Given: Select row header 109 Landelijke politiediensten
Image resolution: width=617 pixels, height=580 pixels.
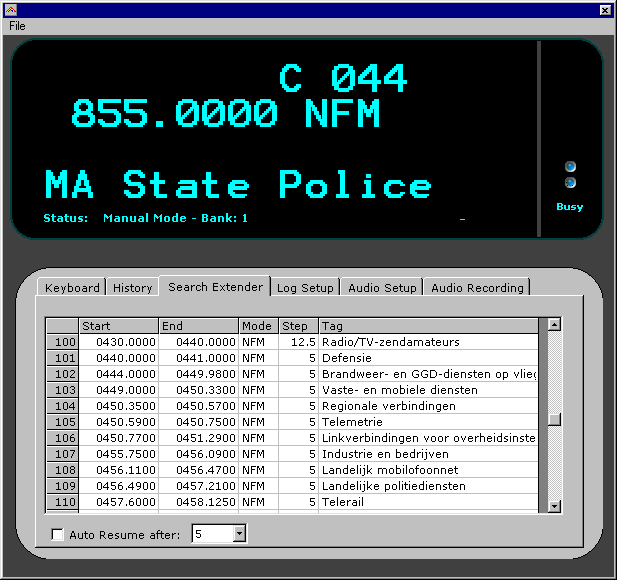Looking at the screenshot, I should (63, 486).
